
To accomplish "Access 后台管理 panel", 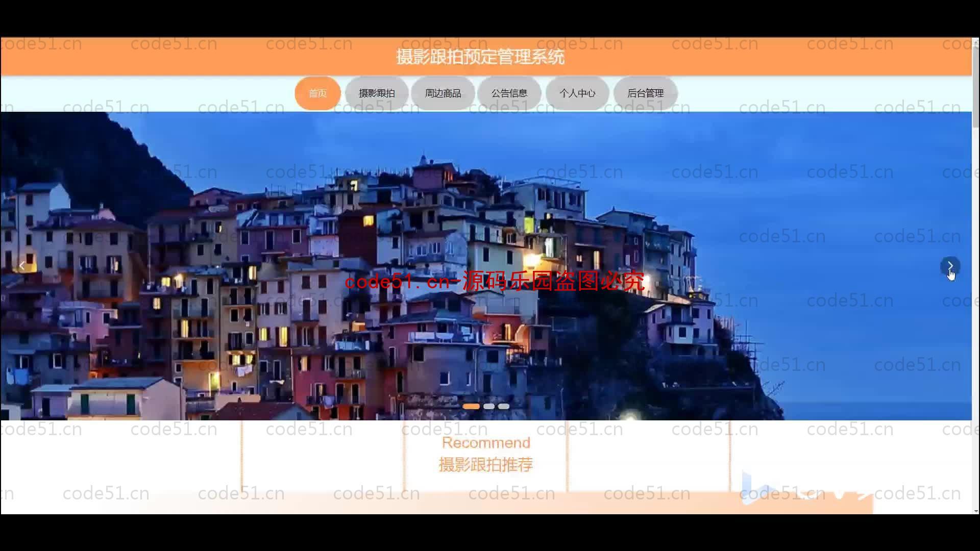I will coord(645,93).
